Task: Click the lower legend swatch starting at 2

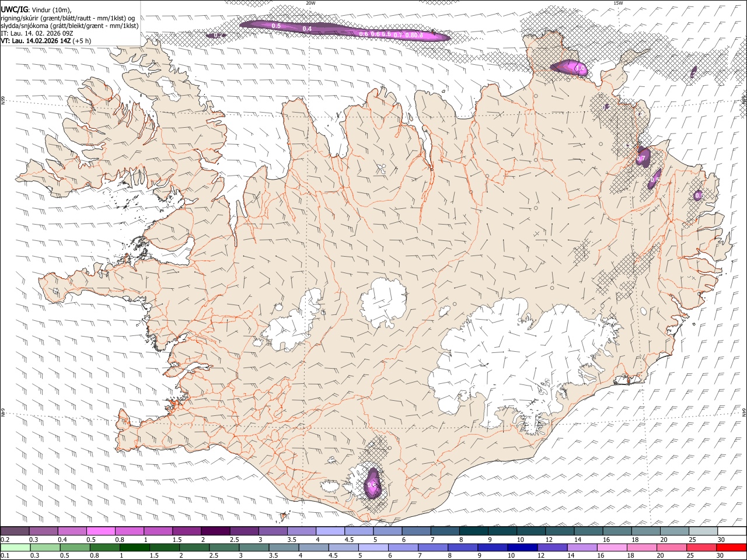Action: [x=194, y=547]
